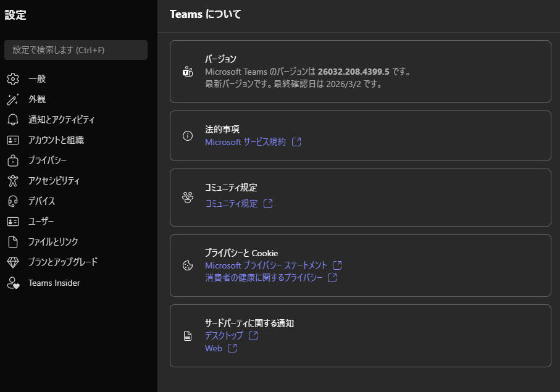Viewport: 560px width, 392px height.
Task: Select ユーザー in the settings sidebar
Action: (40, 221)
